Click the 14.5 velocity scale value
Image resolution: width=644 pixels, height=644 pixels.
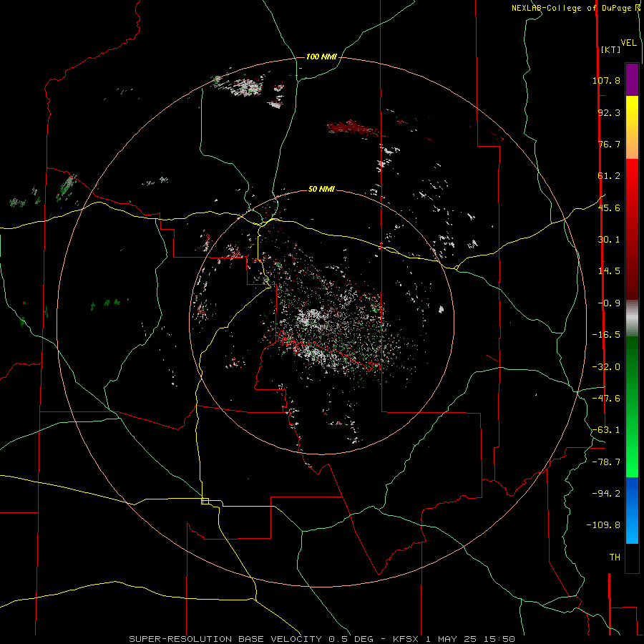pyautogui.click(x=609, y=271)
